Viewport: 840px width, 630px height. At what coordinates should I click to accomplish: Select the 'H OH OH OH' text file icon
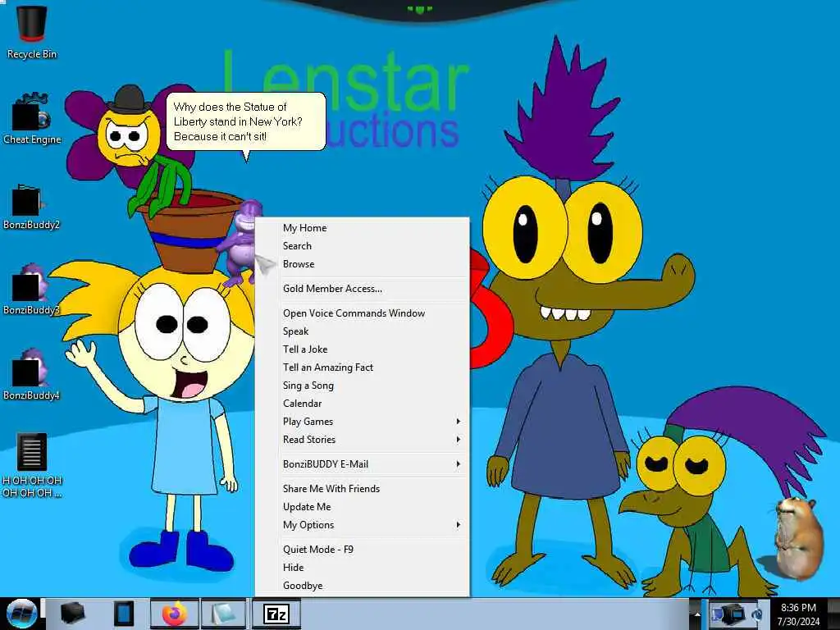(x=32, y=465)
